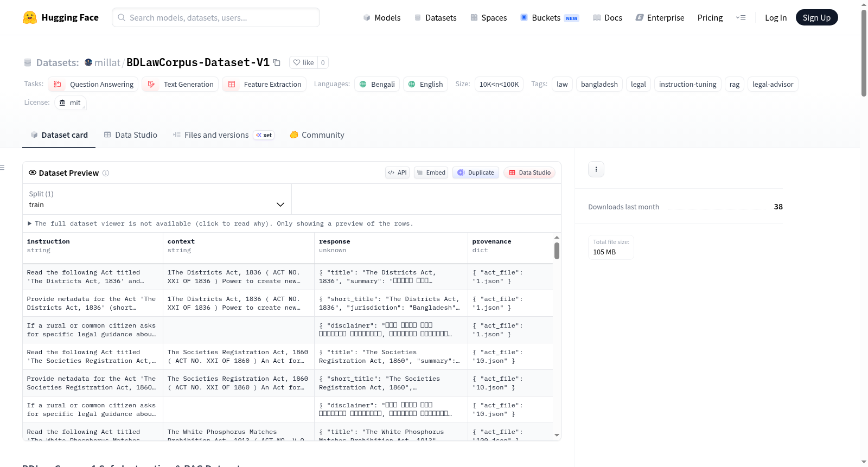This screenshot has height=467, width=868.
Task: Click the mit license tag
Action: [70, 103]
